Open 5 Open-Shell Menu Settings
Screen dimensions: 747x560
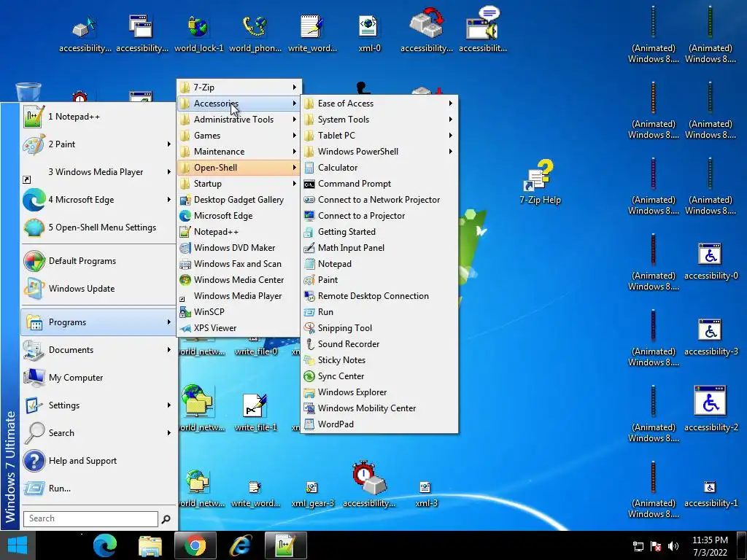[98, 227]
